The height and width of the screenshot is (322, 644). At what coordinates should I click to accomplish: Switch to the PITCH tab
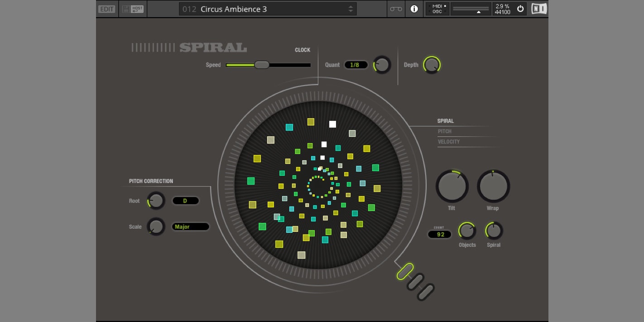[x=445, y=131]
